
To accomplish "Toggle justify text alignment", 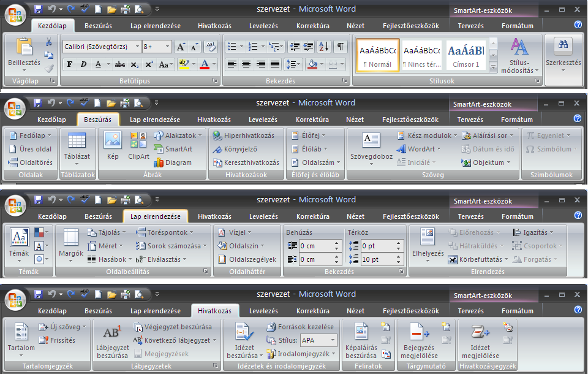I will 275,64.
